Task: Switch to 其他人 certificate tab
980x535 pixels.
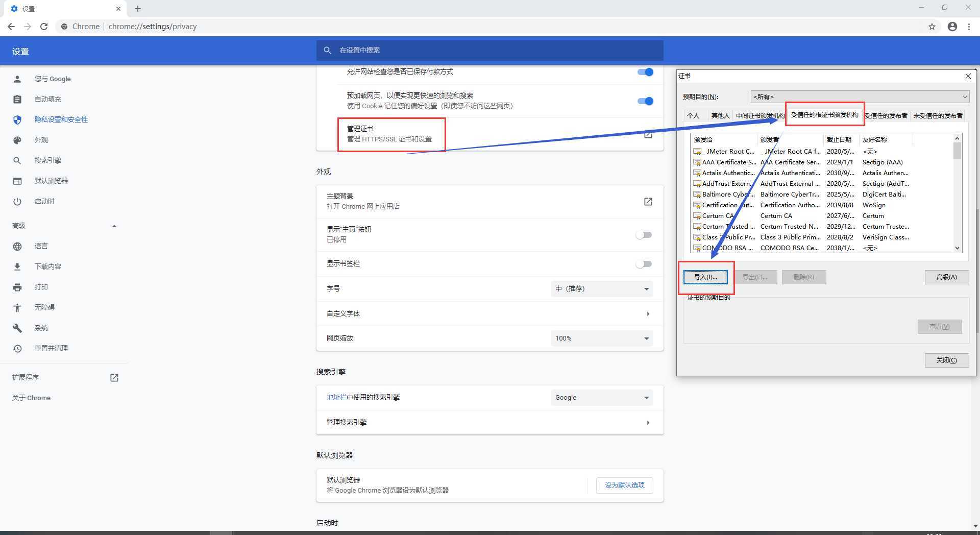Action: point(720,116)
